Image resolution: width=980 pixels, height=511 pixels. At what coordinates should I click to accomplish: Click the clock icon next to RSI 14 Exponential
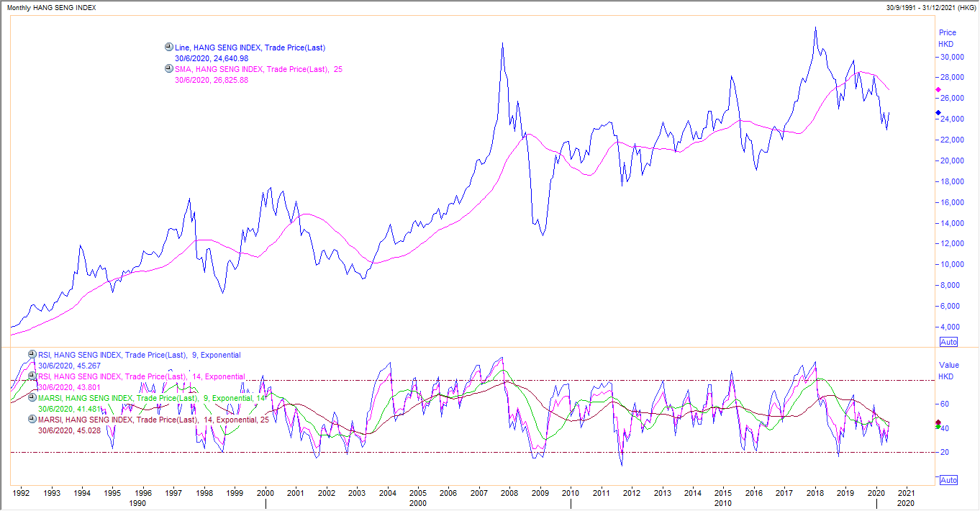click(32, 376)
